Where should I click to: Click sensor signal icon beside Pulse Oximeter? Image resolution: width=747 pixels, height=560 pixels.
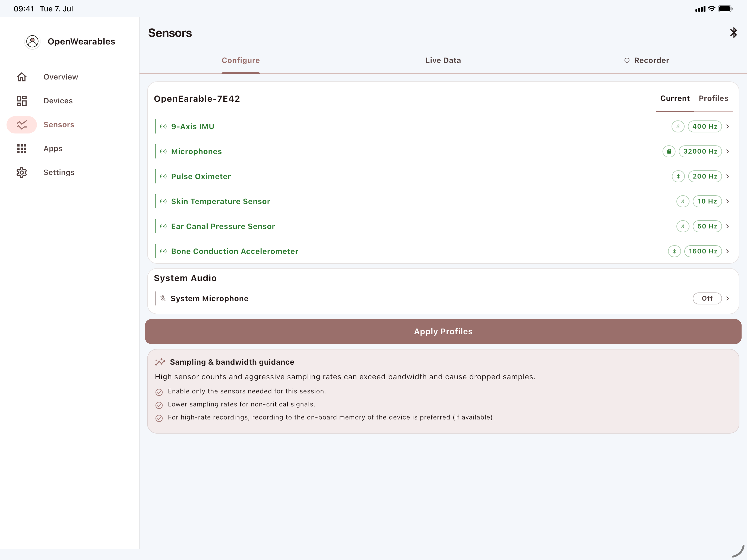click(163, 177)
